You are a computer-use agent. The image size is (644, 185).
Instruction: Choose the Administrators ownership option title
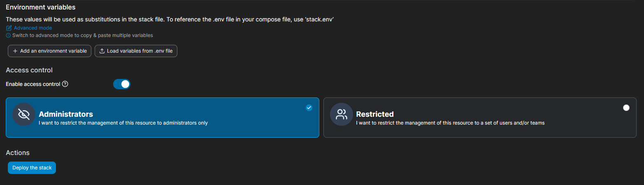coord(66,114)
